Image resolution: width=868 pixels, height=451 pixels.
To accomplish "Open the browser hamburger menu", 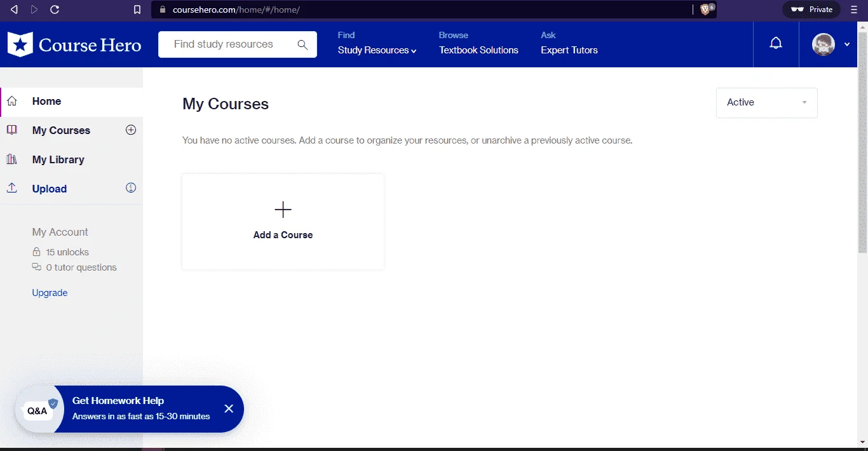I will tap(854, 10).
